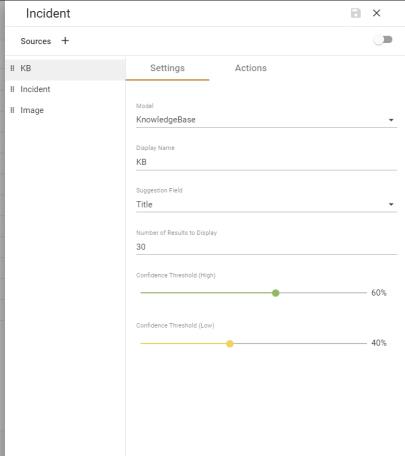Viewport: 405px width, 456px height.
Task: Click the drag handle beside KB
Action: pos(12,68)
